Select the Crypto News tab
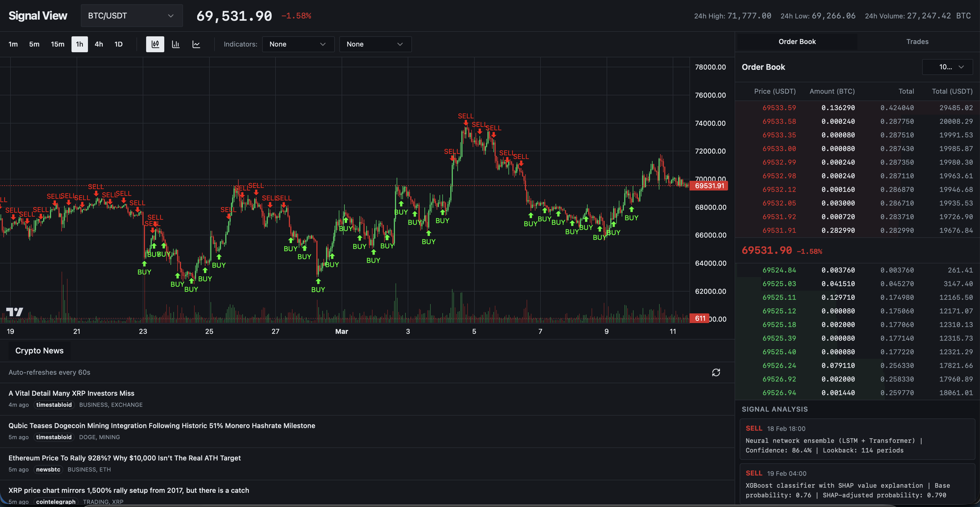This screenshot has height=507, width=980. [39, 351]
